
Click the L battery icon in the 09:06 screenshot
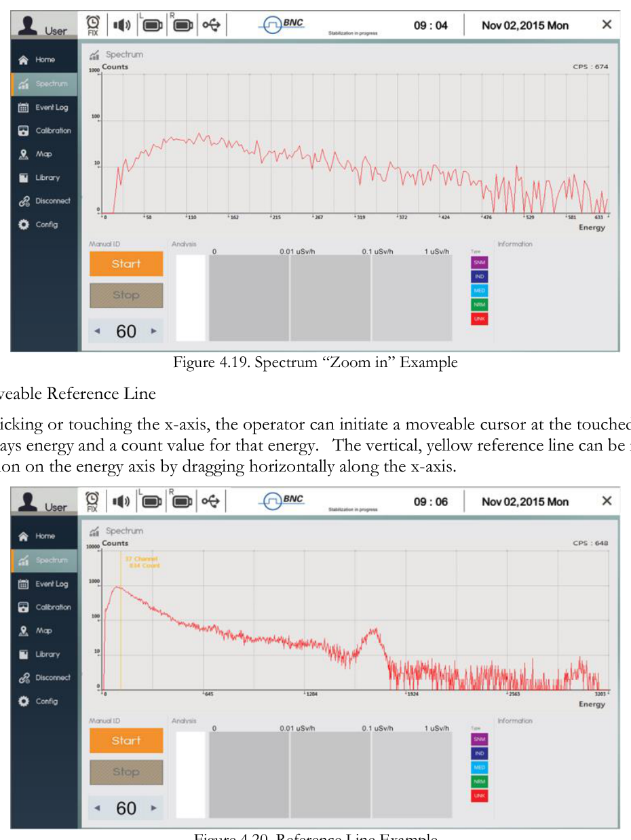point(153,501)
